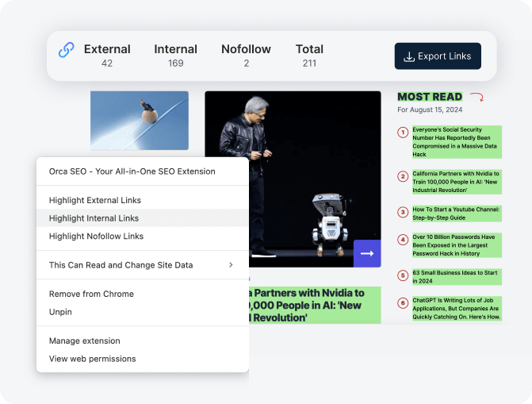This screenshot has height=404, width=532.
Task: Click number 5 circle in Most Read
Action: (403, 275)
